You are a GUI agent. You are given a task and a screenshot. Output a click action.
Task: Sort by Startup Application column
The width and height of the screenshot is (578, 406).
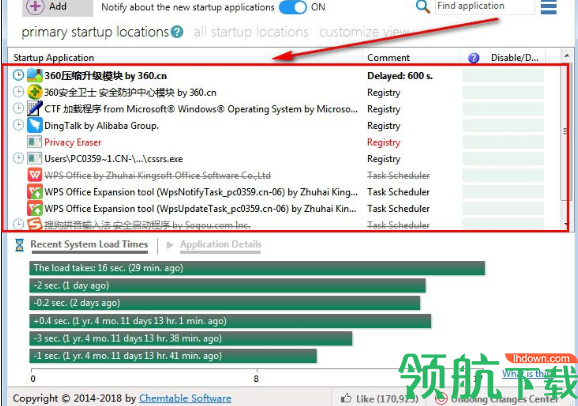coord(54,58)
